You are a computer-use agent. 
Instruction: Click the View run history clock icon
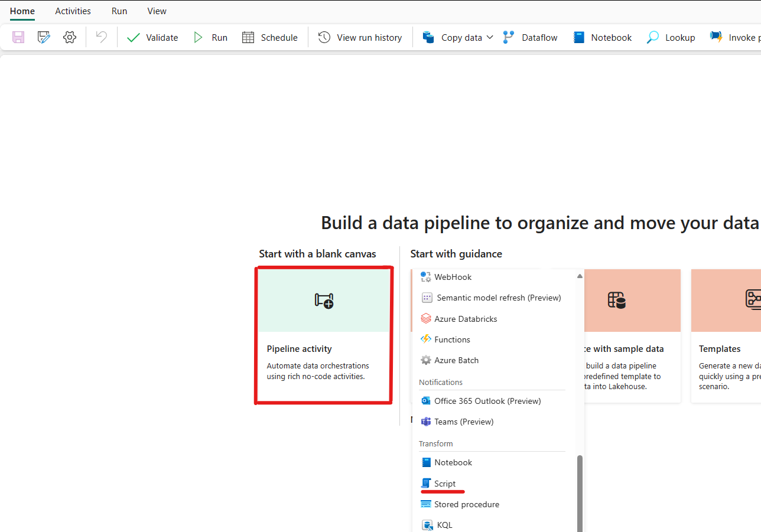click(324, 37)
